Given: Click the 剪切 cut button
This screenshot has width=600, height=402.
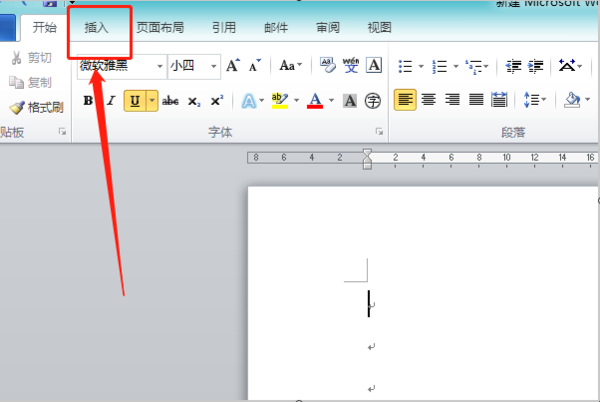Looking at the screenshot, I should click(x=31, y=58).
